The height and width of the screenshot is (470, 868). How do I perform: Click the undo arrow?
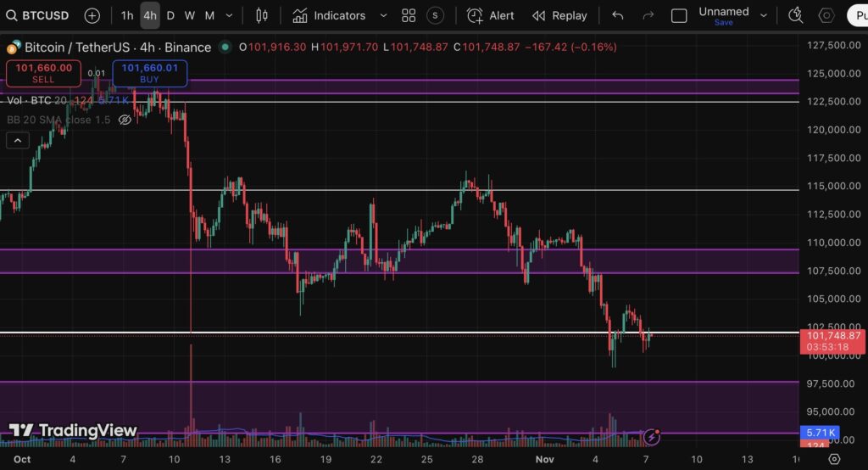pos(618,15)
